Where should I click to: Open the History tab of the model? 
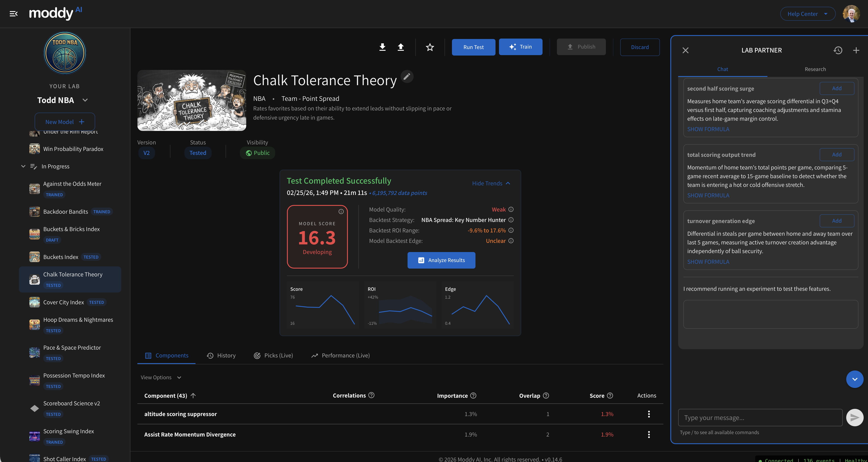pos(221,355)
